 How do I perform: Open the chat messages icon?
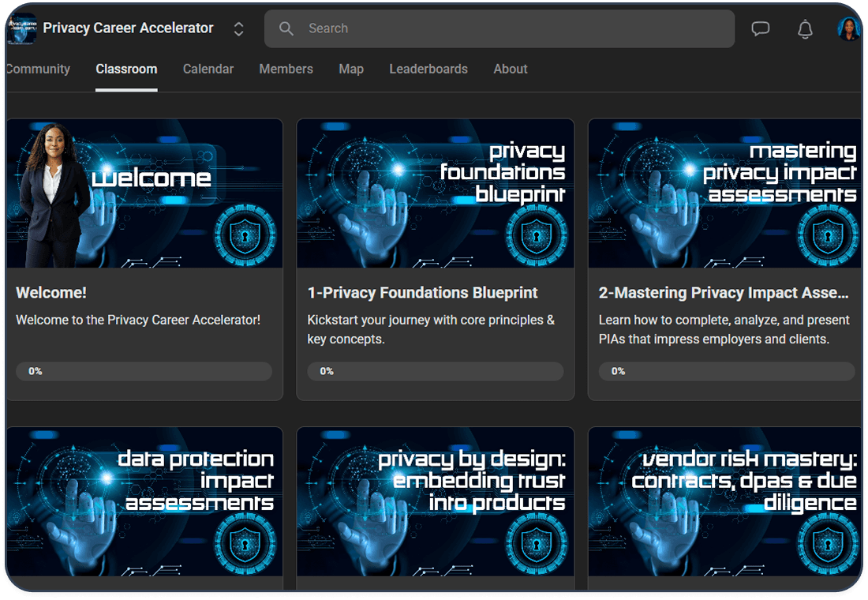[x=760, y=29]
